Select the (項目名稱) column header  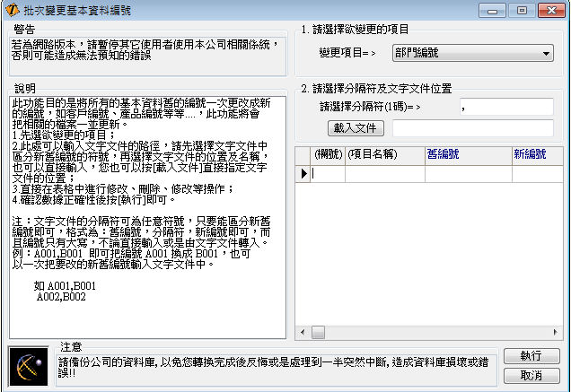click(371, 154)
